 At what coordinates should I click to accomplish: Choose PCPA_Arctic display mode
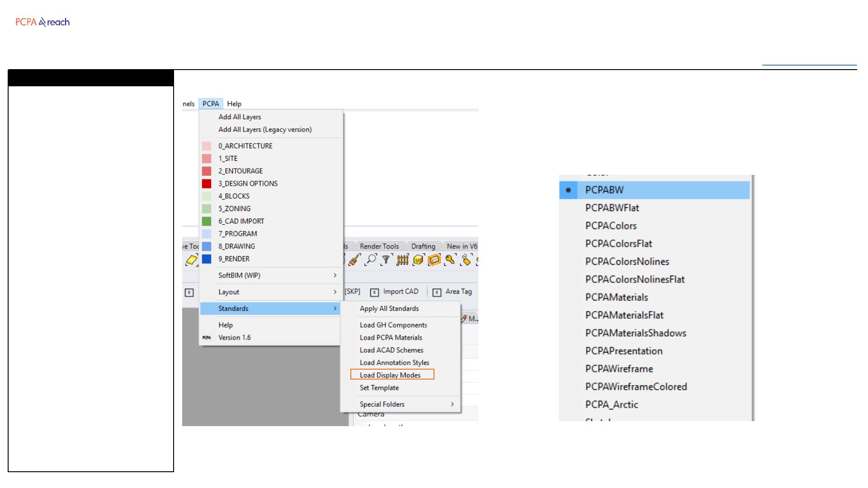611,404
